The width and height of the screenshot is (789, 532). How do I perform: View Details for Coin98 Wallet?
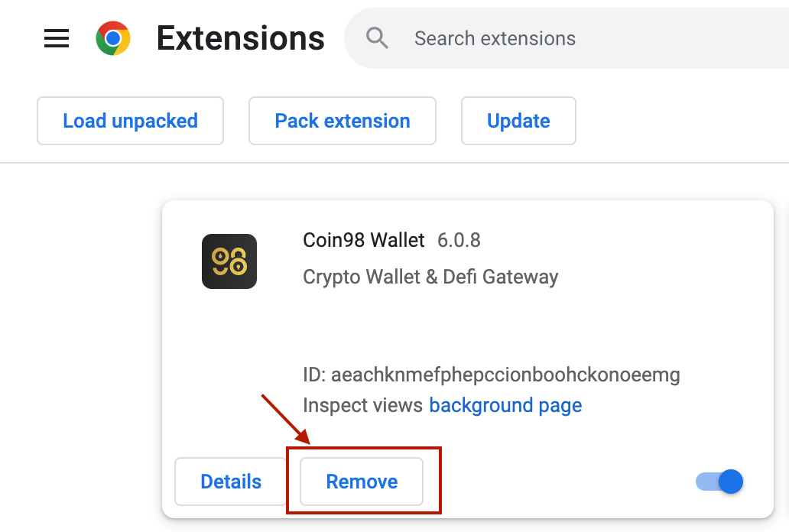tap(231, 482)
